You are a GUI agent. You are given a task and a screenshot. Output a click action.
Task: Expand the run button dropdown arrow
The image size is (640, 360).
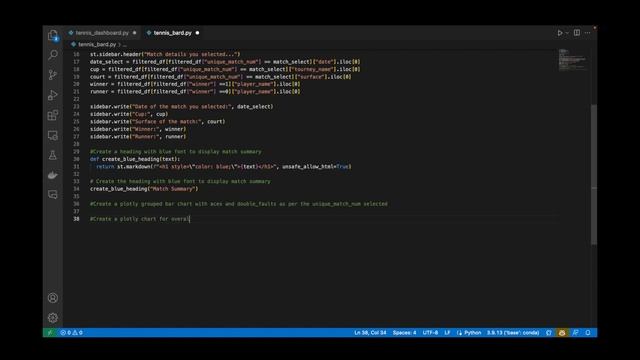567,33
